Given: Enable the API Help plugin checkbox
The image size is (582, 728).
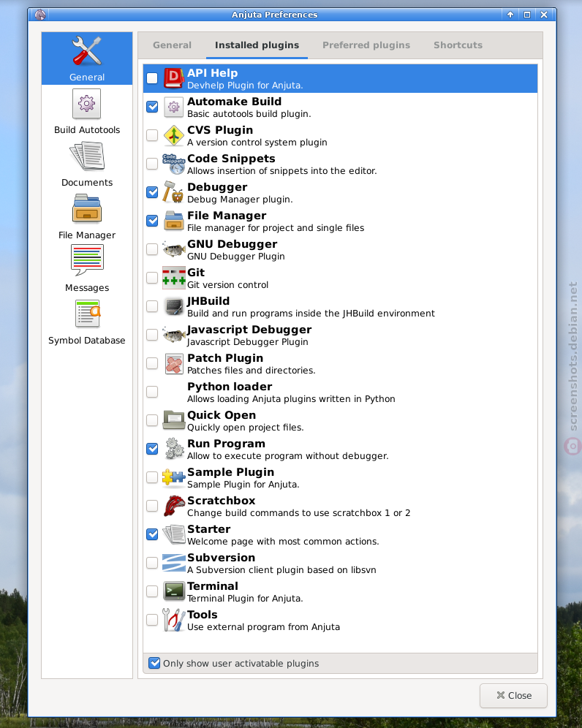Looking at the screenshot, I should [152, 78].
